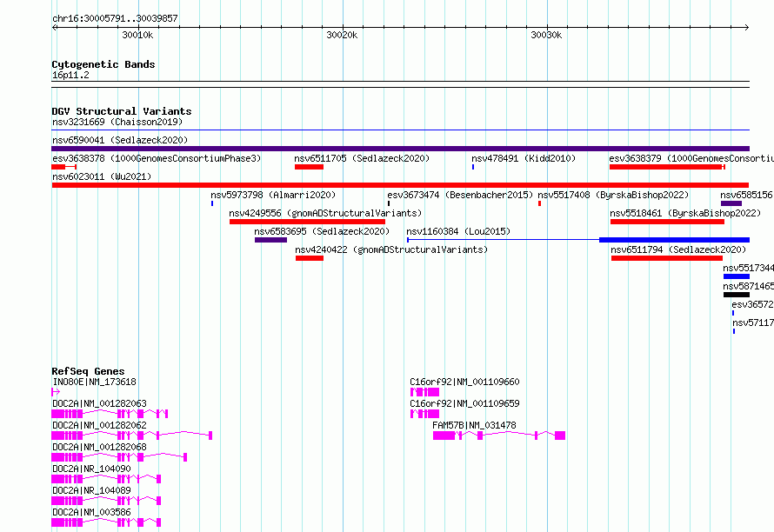This screenshot has height=532, width=774.
Task: Select the RefSeq Genes track title
Action: coord(88,371)
